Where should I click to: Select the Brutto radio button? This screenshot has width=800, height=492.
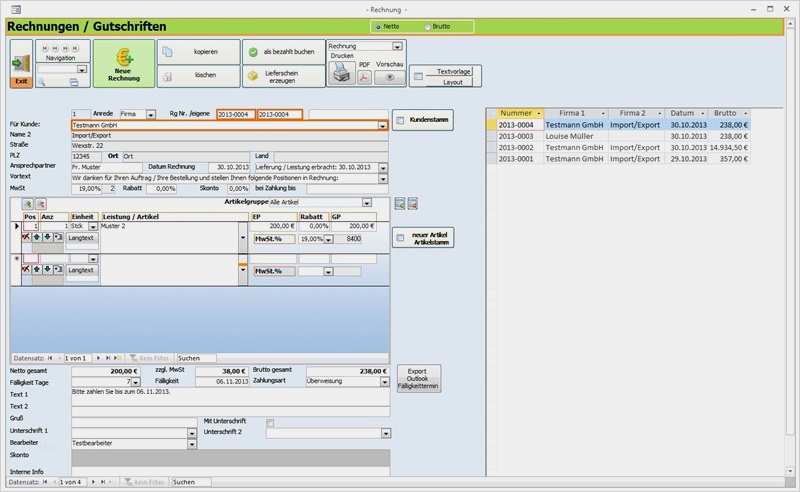pyautogui.click(x=429, y=26)
